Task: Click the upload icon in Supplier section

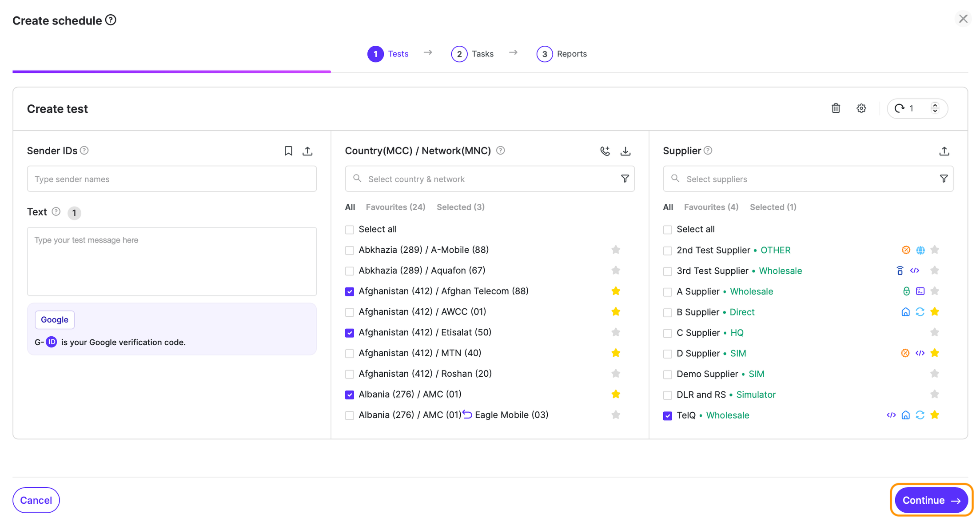Action: tap(944, 151)
